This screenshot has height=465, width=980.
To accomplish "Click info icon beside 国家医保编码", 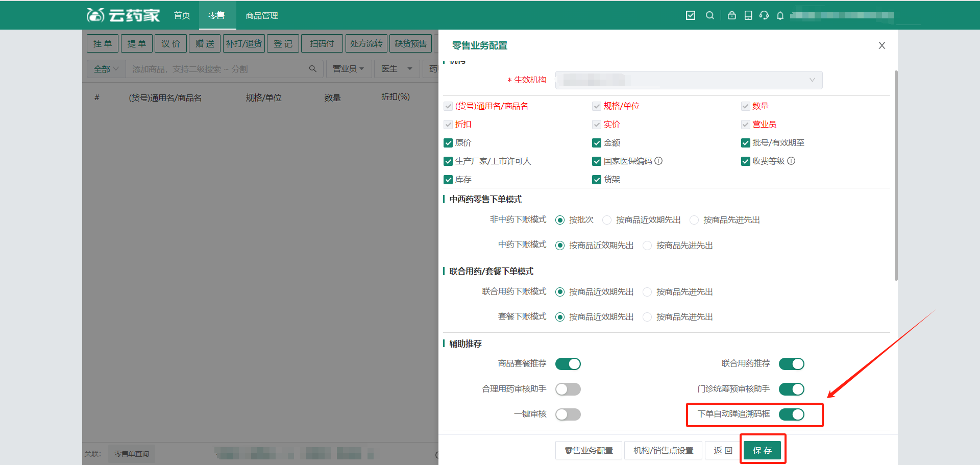I will pyautogui.click(x=658, y=161).
